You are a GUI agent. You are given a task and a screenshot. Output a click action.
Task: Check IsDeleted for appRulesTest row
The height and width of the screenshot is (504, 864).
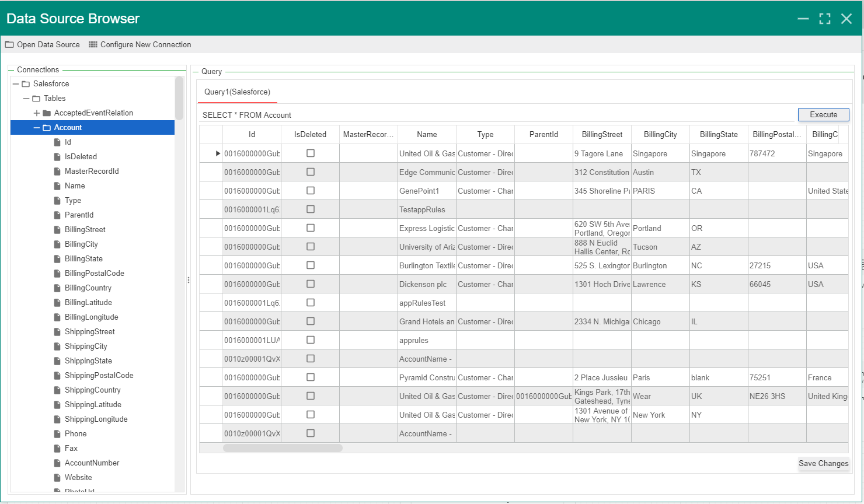coord(311,303)
